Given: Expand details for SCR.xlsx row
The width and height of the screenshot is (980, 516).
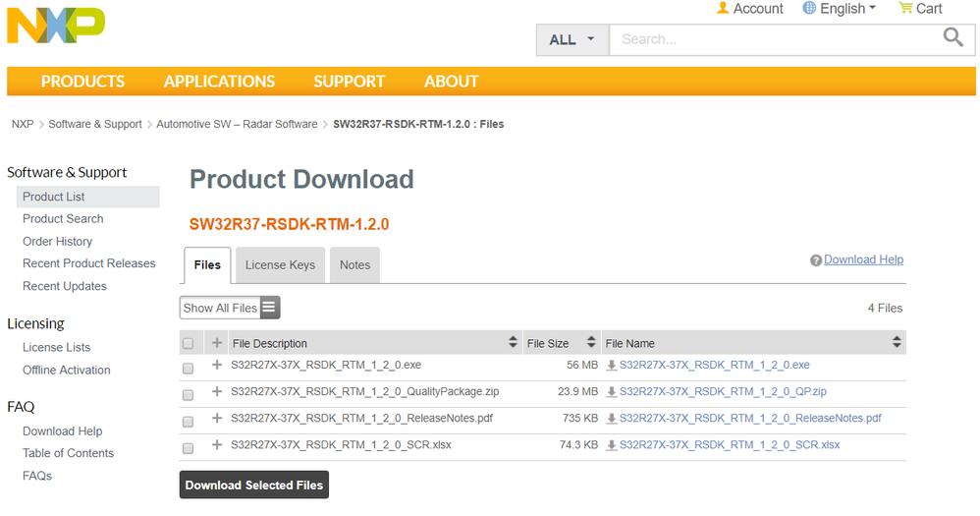Looking at the screenshot, I should coord(217,444).
